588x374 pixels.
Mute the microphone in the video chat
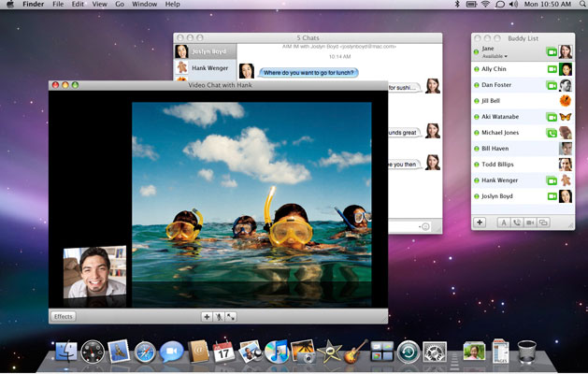coord(219,316)
